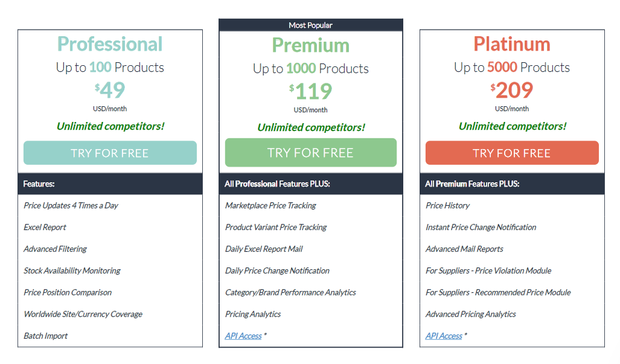Open the API Access link under Premium
This screenshot has height=364, width=620.
pos(243,336)
